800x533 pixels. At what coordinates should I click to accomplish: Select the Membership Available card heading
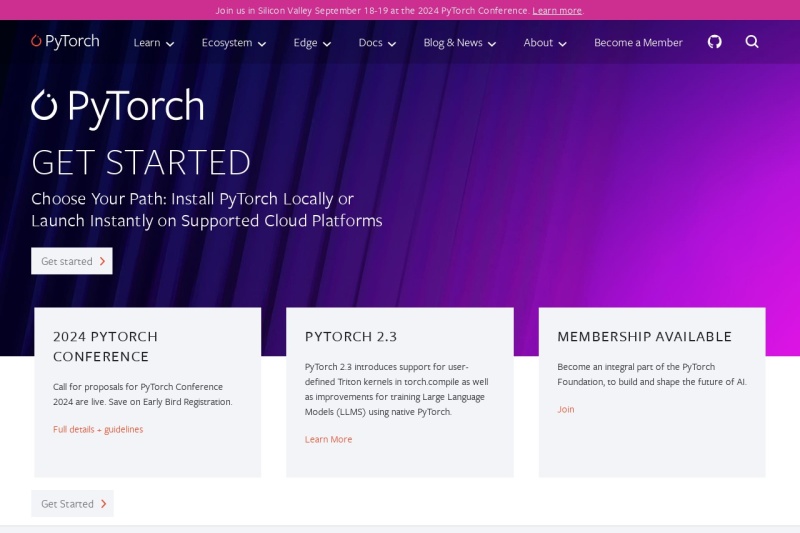point(644,337)
